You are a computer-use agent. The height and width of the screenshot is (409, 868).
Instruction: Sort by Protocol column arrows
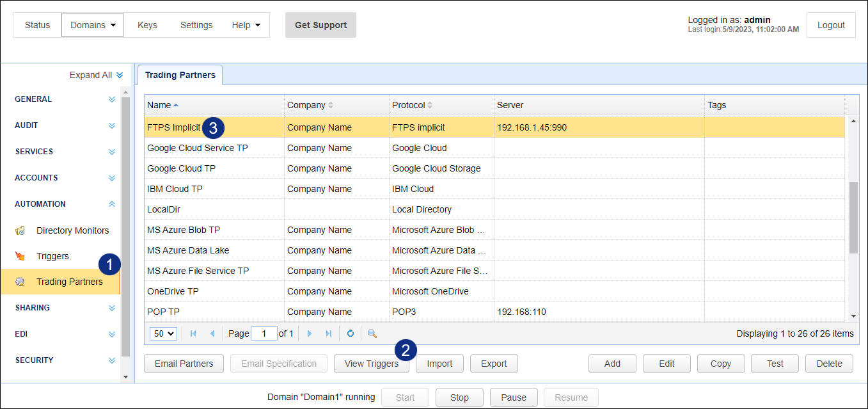tap(430, 105)
